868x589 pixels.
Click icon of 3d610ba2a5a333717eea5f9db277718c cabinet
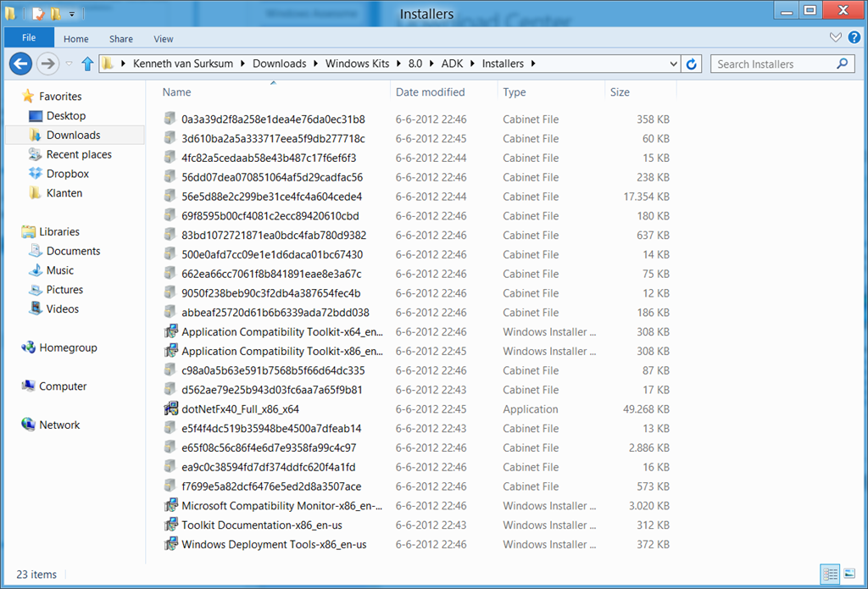click(170, 138)
